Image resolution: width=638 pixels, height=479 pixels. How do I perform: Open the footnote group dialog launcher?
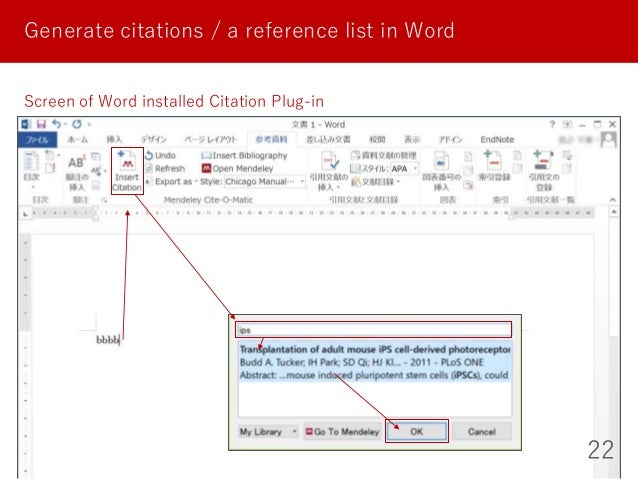[x=105, y=200]
